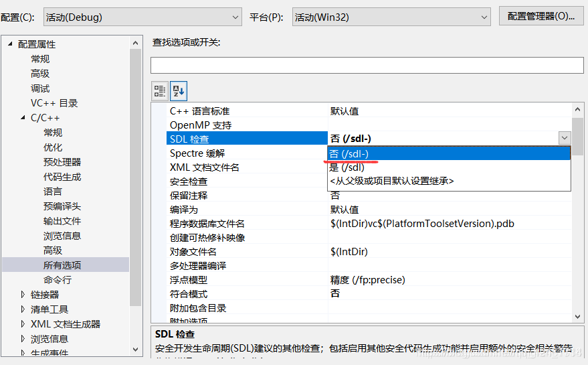Viewport: 588px width, 365px height.
Task: Select 调试 tree item
Action: [40, 88]
